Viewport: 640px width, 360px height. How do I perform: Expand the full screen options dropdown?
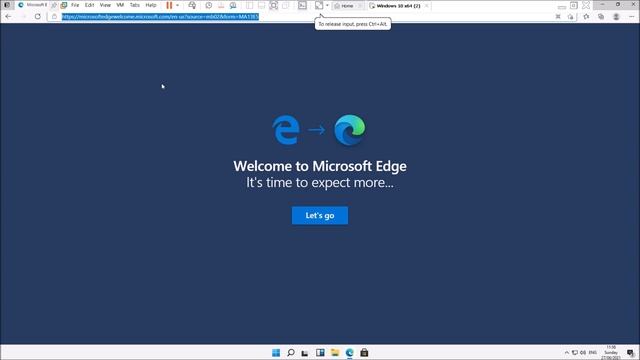(327, 5)
